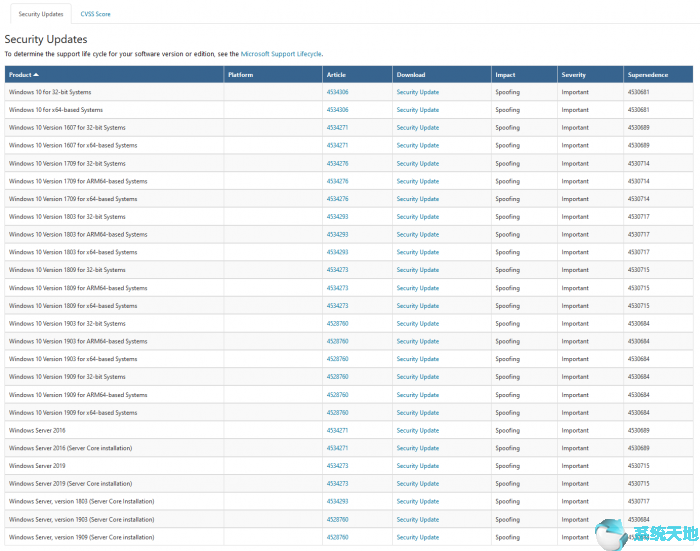This screenshot has width=700, height=551.
Task: Click the Product column sort arrow
Action: tap(36, 75)
